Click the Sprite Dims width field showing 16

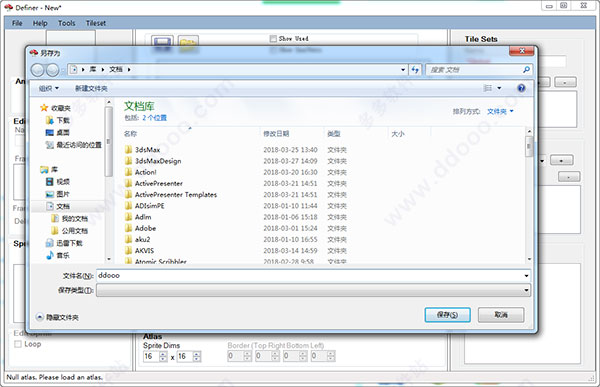click(x=151, y=357)
